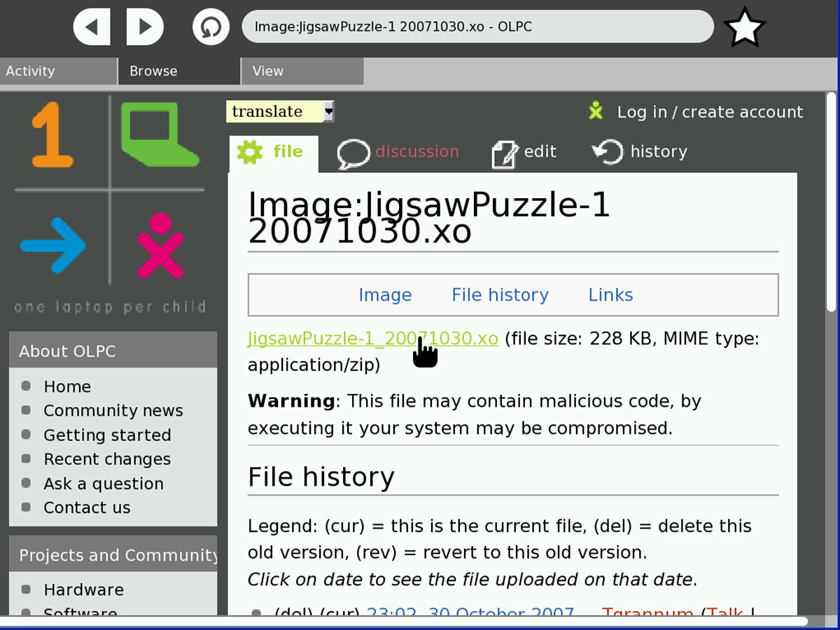The width and height of the screenshot is (840, 630).
Task: Click the edit pencil-and-page icon
Action: coord(504,153)
